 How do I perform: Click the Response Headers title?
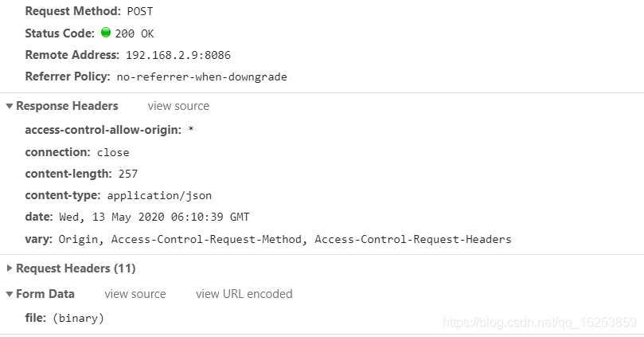point(67,106)
